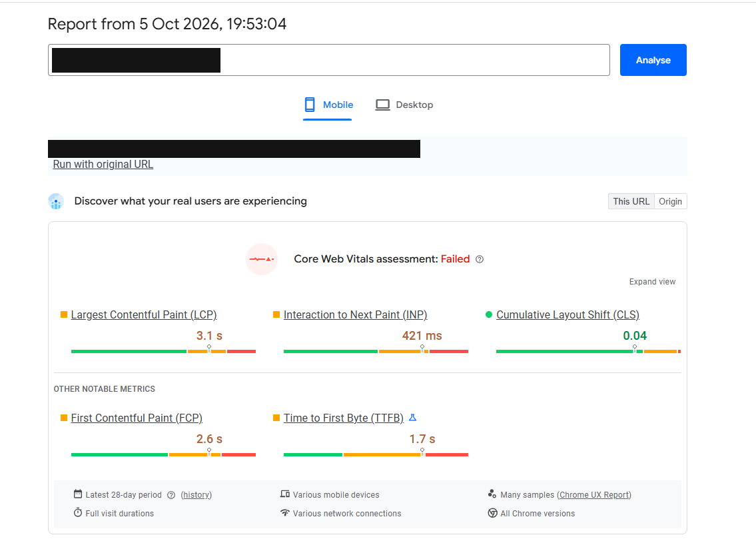The width and height of the screenshot is (756, 547).
Task: Click 'All Chrome versions' text
Action: [x=538, y=514]
